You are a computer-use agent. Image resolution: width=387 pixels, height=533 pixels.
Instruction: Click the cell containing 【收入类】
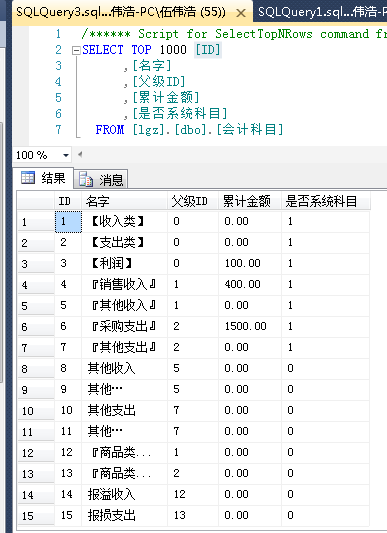click(124, 222)
